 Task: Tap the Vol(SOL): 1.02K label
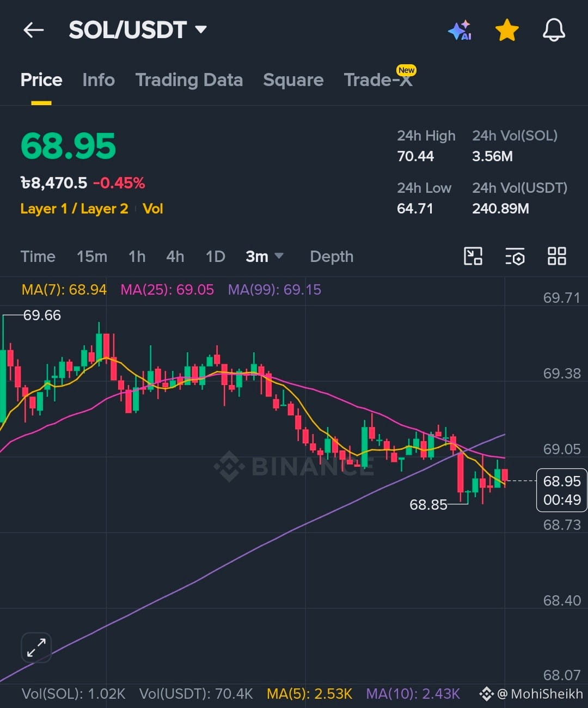click(x=73, y=694)
